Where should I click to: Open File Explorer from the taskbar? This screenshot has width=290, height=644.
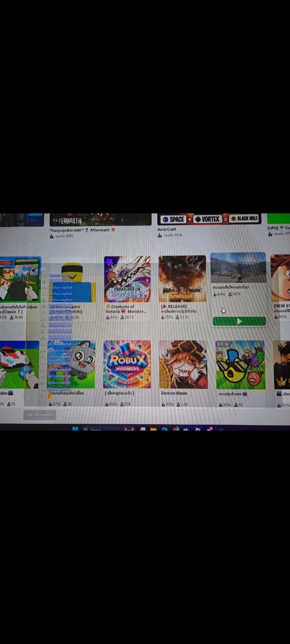tap(153, 429)
